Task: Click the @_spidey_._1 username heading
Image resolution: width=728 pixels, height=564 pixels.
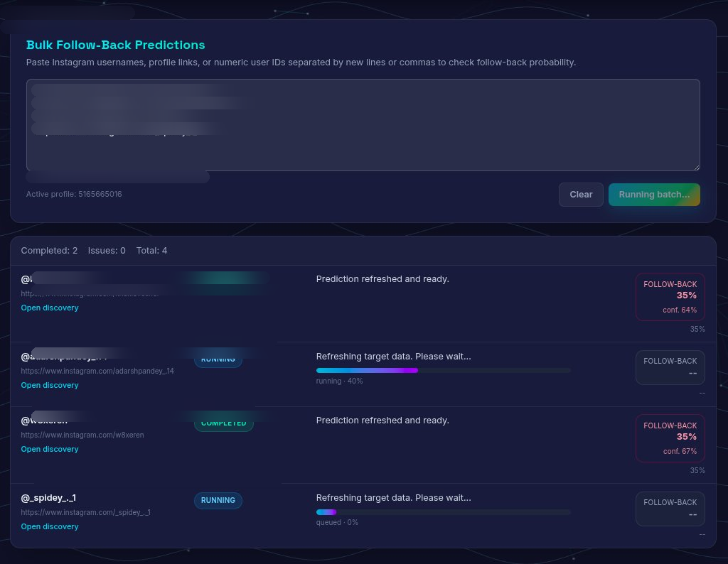Action: coord(48,498)
